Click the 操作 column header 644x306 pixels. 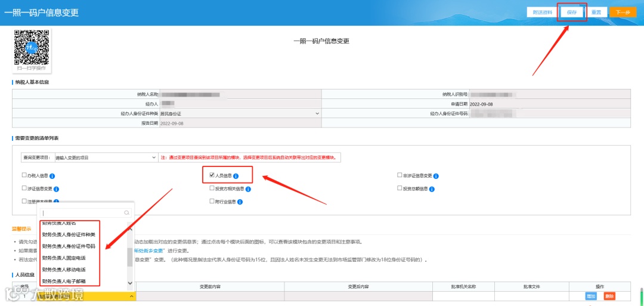point(600,286)
